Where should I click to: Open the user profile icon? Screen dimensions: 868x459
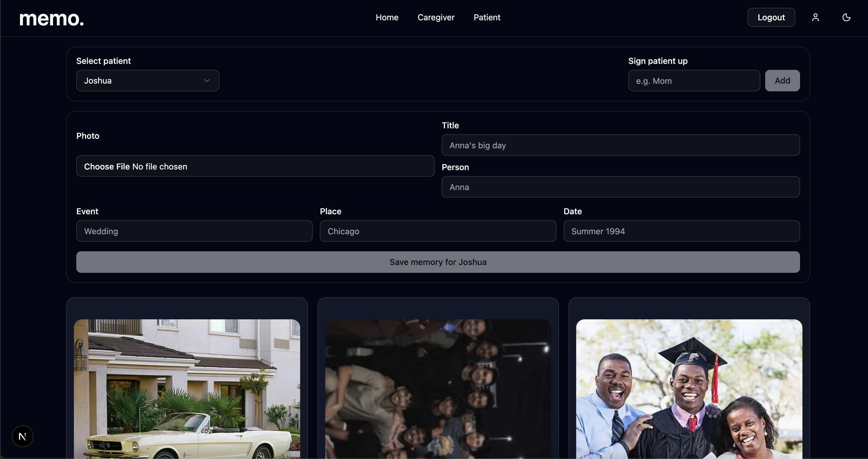click(x=815, y=17)
